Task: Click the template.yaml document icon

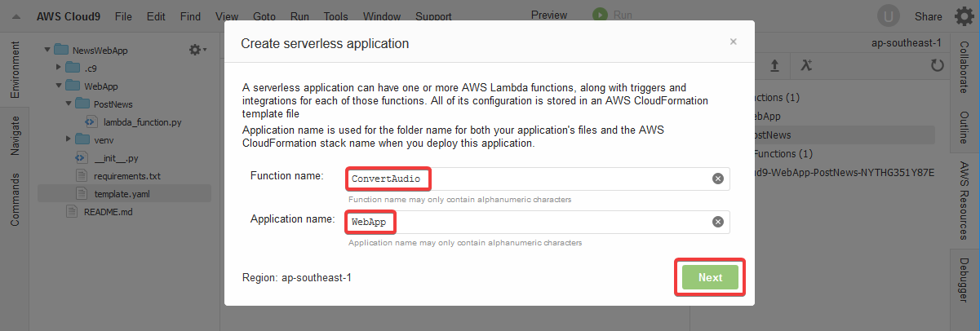Action: coord(81,193)
